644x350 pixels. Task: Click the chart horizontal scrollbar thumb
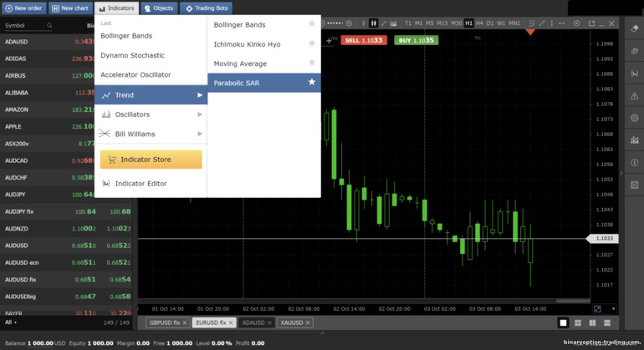coord(573,301)
